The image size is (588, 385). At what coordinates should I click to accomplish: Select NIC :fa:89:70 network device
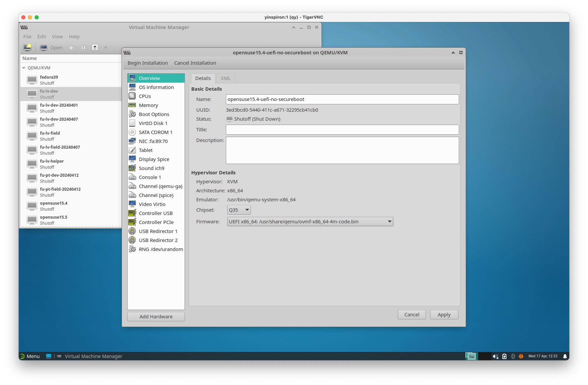click(x=156, y=141)
